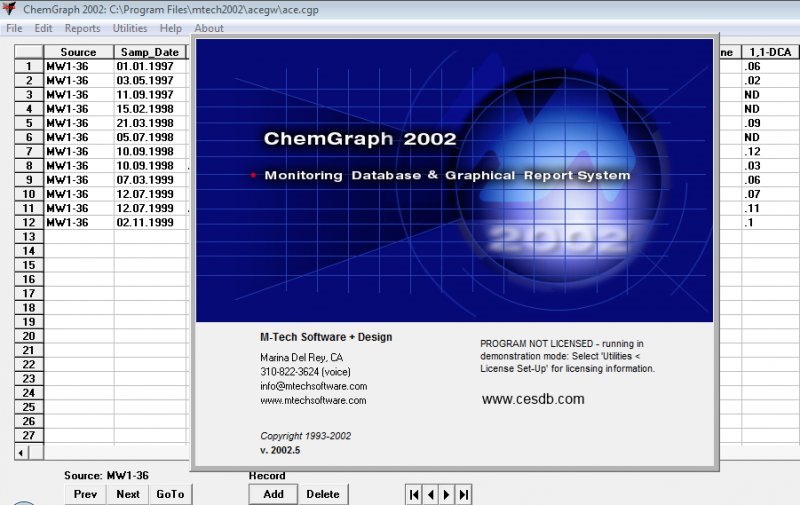Open the Utilities menu
Image resolution: width=800 pixels, height=505 pixels.
[x=130, y=28]
